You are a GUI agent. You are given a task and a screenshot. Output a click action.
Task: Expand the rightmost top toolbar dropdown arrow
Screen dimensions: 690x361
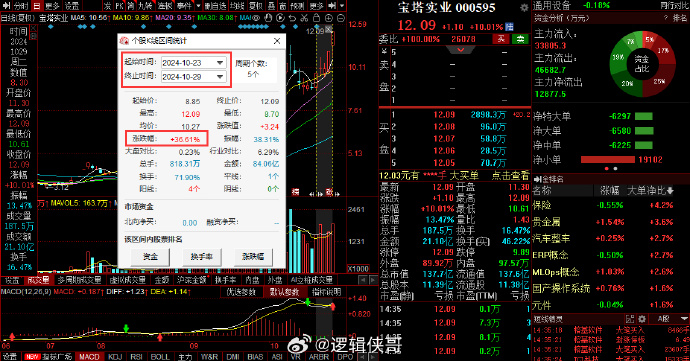click(x=341, y=6)
